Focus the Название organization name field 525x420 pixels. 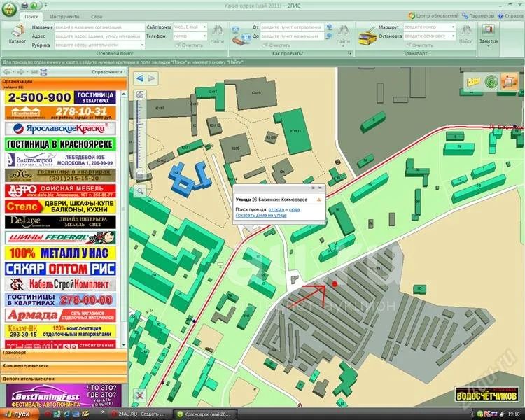[x=99, y=27]
